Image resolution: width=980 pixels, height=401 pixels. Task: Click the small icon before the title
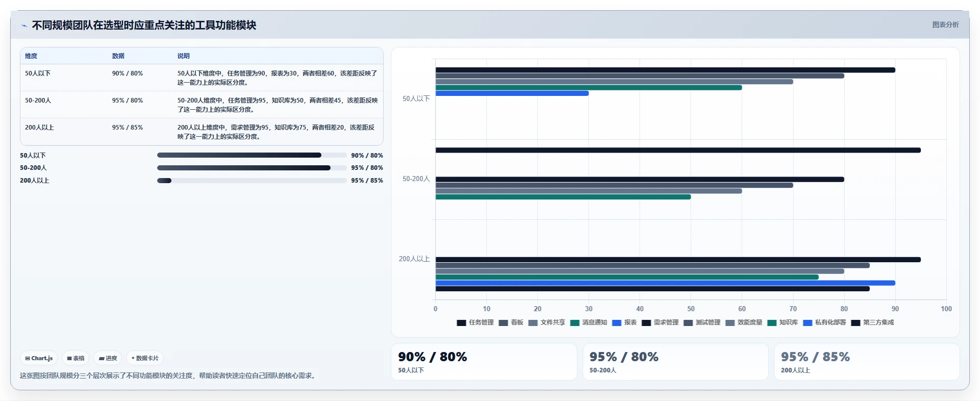point(24,26)
